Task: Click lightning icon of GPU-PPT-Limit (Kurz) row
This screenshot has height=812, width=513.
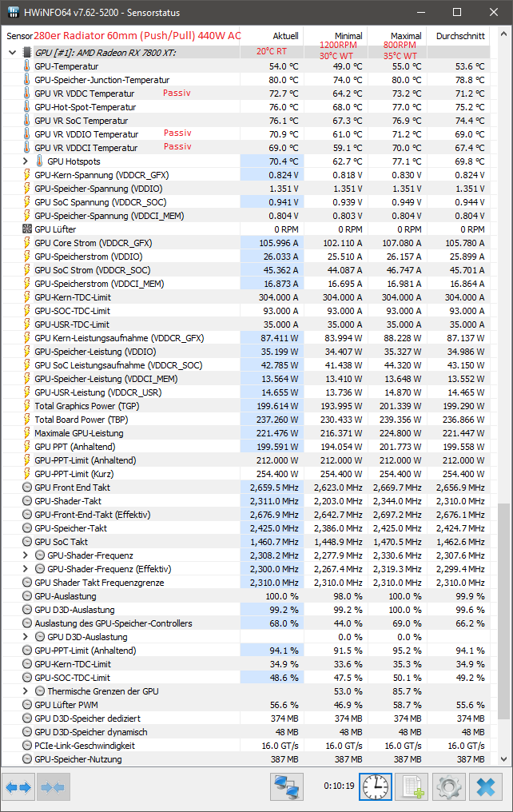Action: 27,473
